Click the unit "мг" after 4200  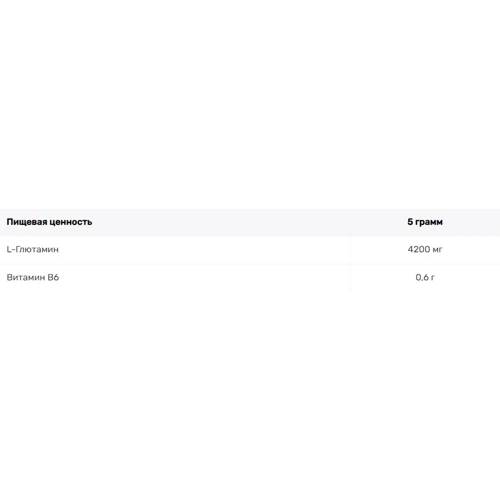(437, 250)
